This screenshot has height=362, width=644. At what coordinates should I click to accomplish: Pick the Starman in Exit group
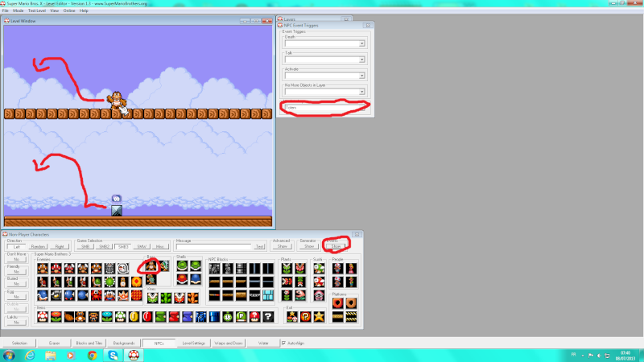click(x=319, y=317)
